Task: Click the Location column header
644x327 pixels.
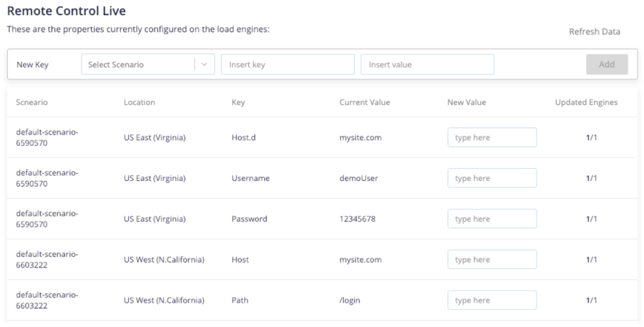Action: coord(139,102)
